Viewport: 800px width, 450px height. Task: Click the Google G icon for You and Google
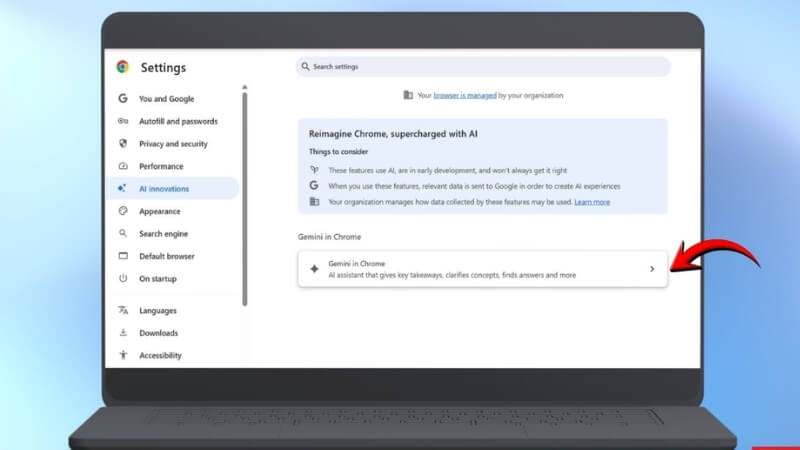coord(123,98)
